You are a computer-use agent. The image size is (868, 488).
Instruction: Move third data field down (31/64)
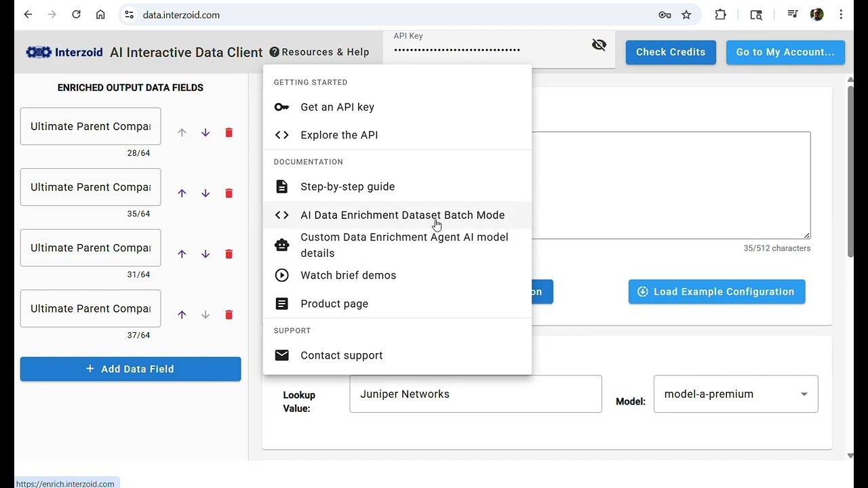click(x=205, y=254)
